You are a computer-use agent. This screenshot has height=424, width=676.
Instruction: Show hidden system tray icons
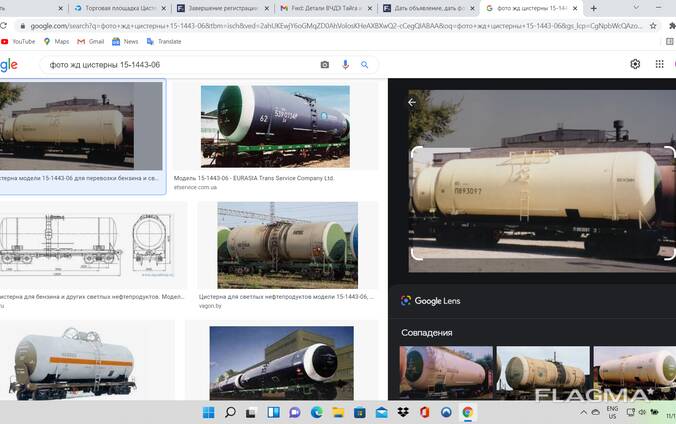point(583,413)
